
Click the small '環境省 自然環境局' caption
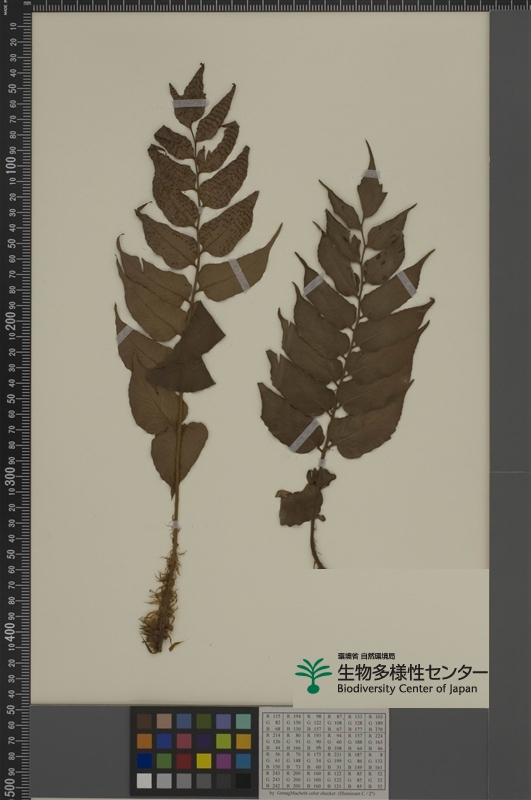click(x=366, y=657)
